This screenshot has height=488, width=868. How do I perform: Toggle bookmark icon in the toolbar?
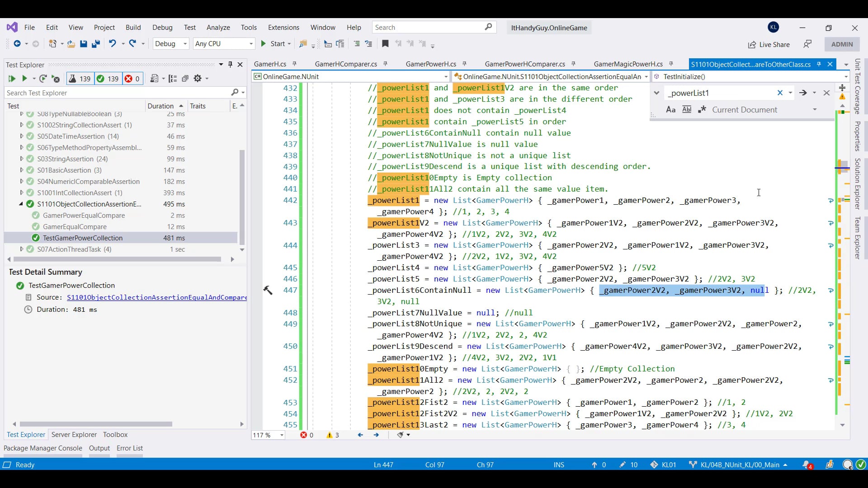click(385, 44)
